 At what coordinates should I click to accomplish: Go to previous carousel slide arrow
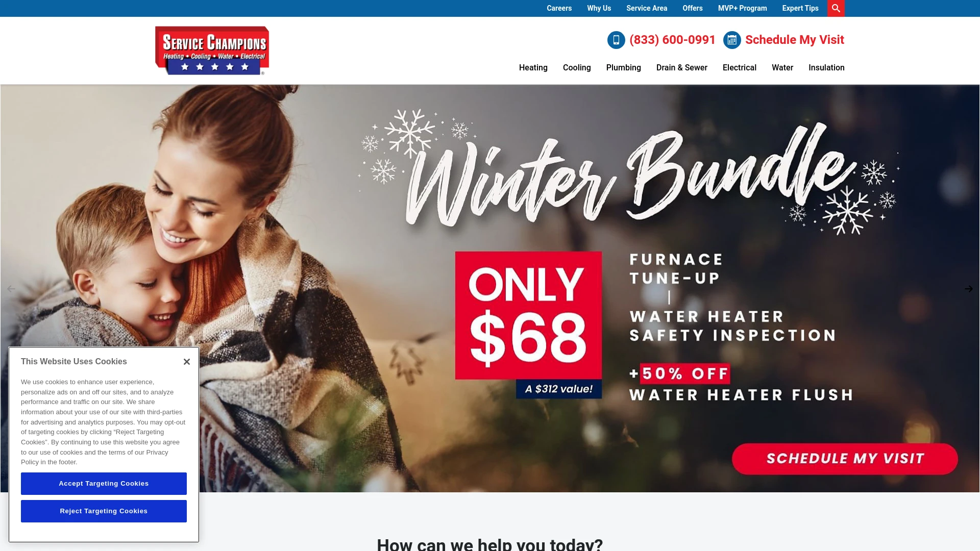pyautogui.click(x=11, y=289)
